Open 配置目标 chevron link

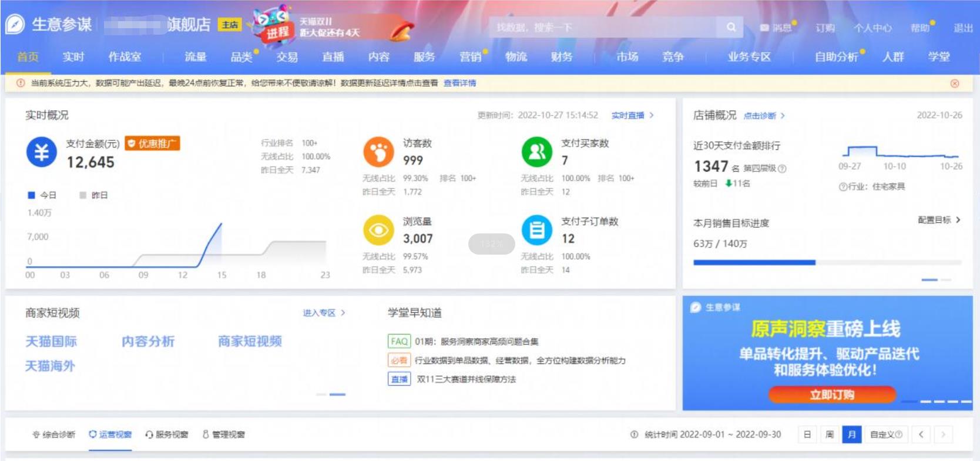point(939,220)
